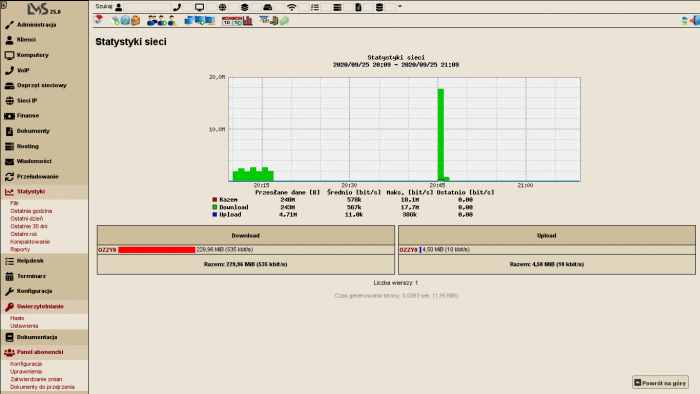Open the Uprawnienia link

26,371
